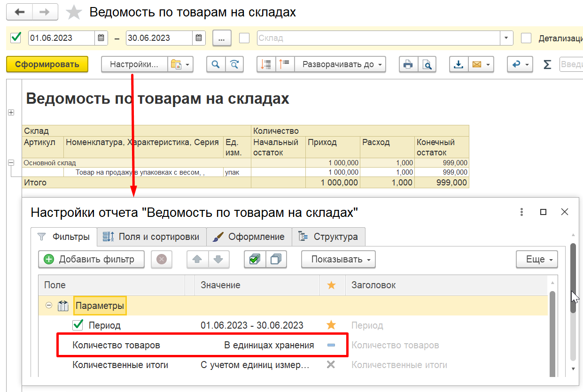Open calendar for end date 30.06.2023
This screenshot has height=392, width=583.
199,38
